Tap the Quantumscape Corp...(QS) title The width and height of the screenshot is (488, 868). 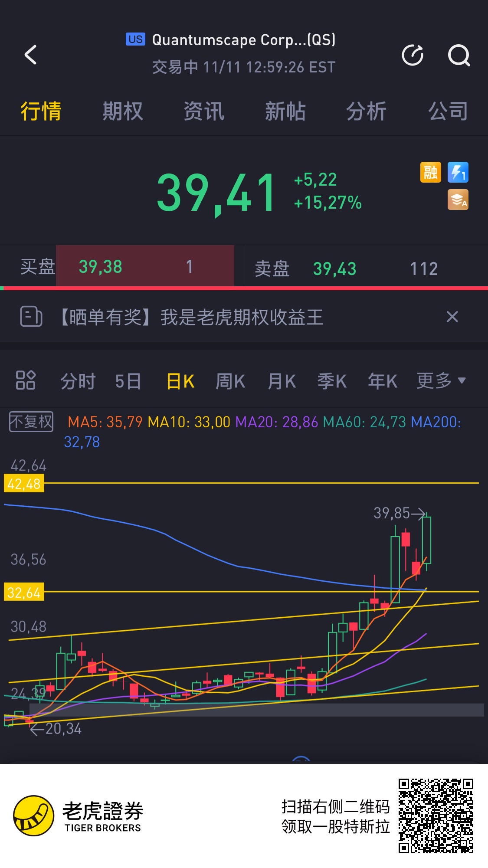[244, 40]
